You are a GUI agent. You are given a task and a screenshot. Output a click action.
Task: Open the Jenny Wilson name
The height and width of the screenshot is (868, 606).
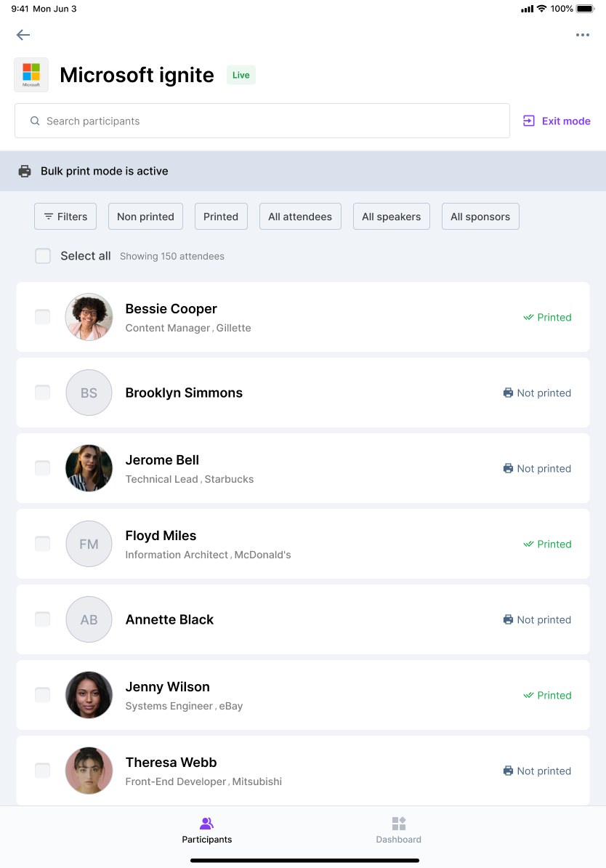click(168, 686)
